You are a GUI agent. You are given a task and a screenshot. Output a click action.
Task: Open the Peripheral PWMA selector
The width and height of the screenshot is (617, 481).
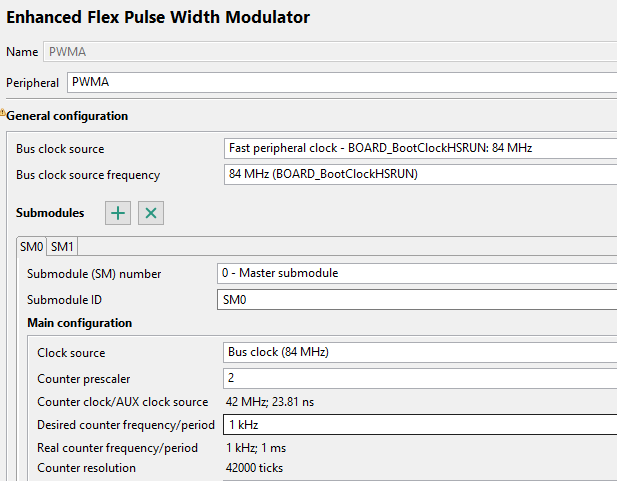(x=340, y=83)
